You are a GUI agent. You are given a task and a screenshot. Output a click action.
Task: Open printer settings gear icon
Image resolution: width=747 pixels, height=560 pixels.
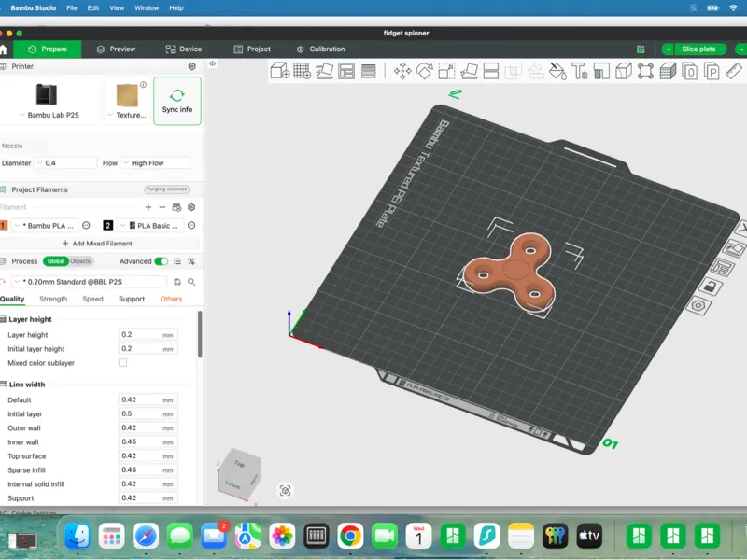pos(191,66)
